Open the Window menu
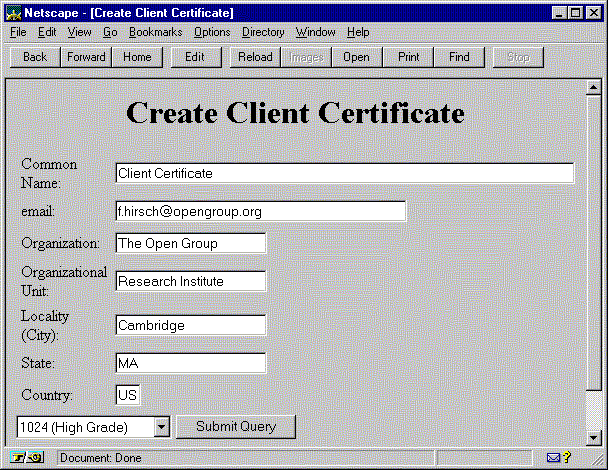Screen dimensions: 608x470 coord(315,32)
